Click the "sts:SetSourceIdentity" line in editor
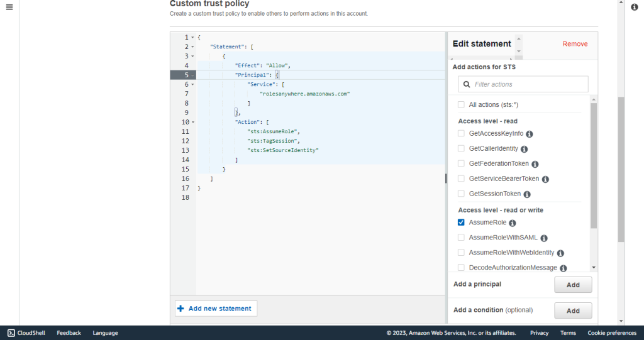The image size is (644, 340). click(283, 151)
